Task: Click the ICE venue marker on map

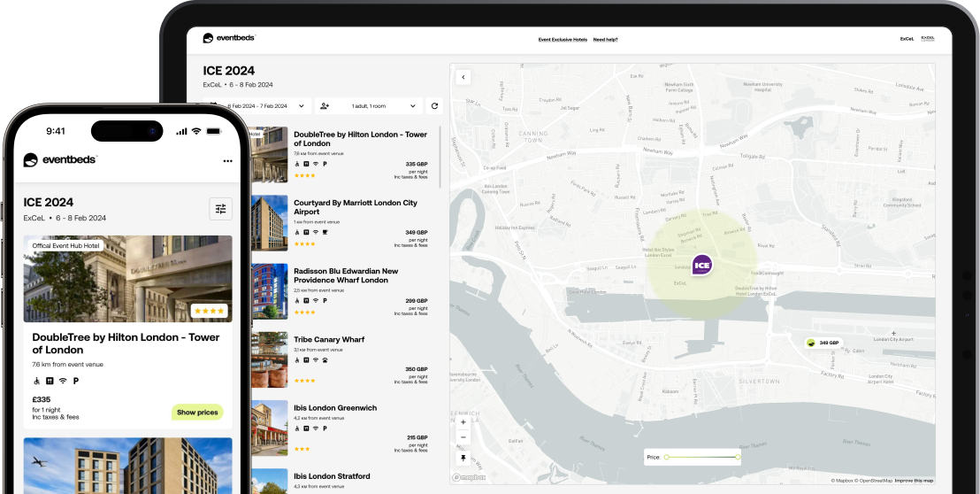Action: point(702,263)
